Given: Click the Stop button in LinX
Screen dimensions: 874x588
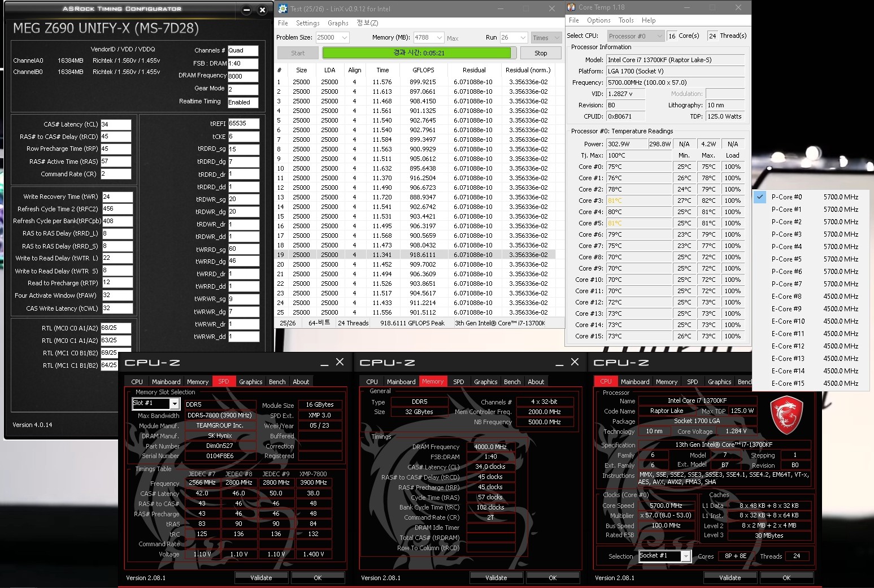Looking at the screenshot, I should tap(541, 53).
